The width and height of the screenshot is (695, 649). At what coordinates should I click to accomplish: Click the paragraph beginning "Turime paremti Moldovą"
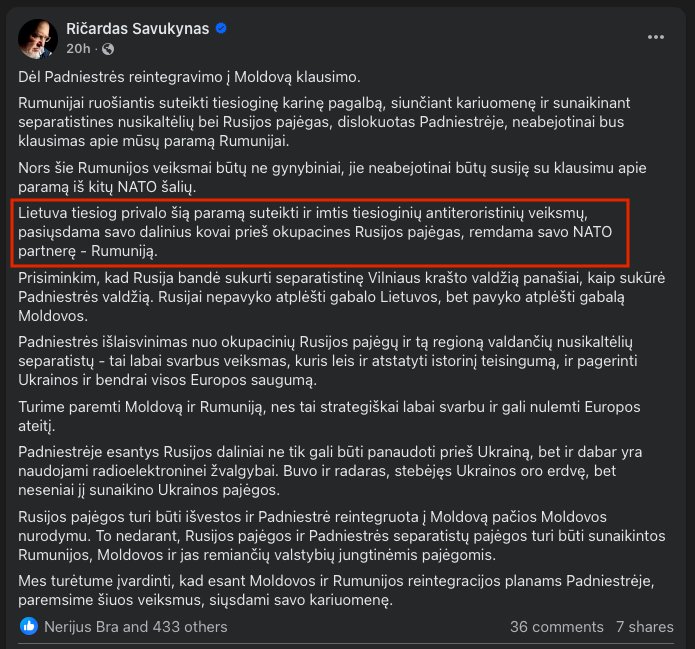click(x=330, y=416)
